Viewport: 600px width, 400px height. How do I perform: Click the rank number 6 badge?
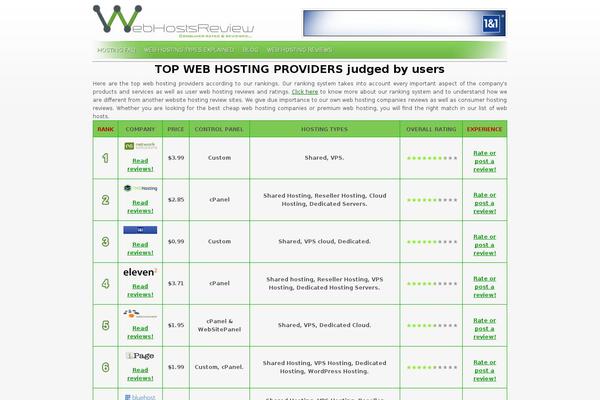pos(105,367)
